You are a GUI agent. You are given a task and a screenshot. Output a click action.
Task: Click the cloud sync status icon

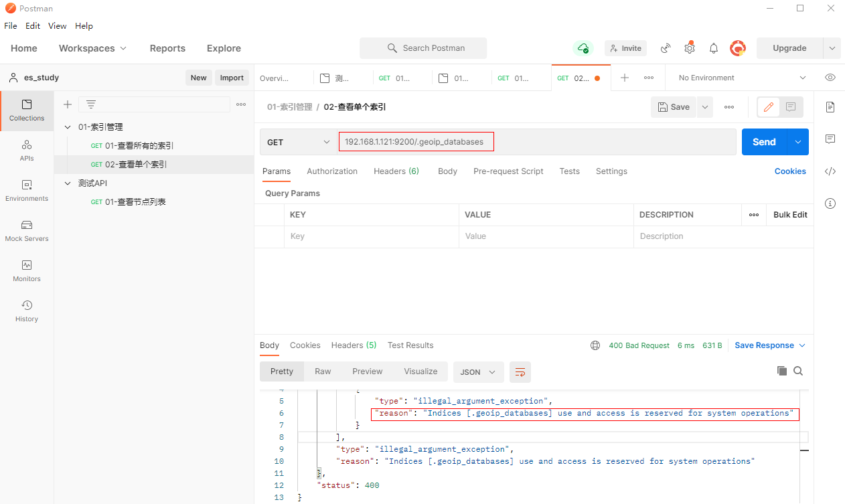[x=583, y=48]
